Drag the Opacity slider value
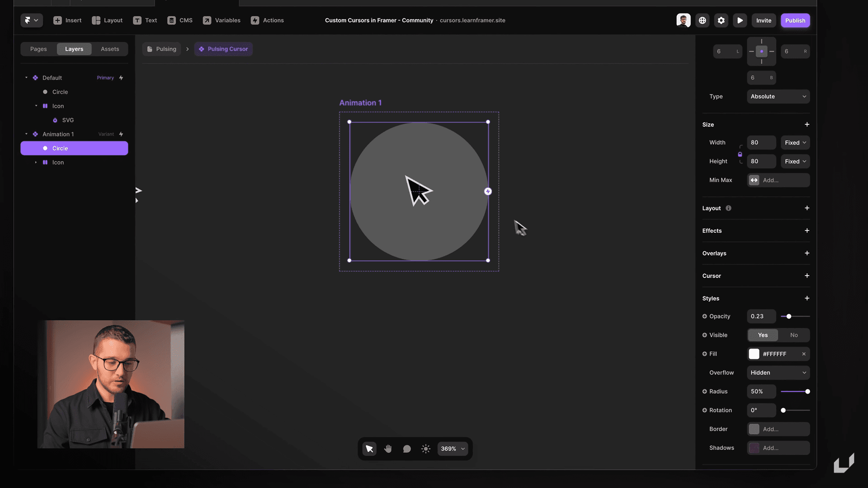The image size is (868, 488). tap(789, 316)
